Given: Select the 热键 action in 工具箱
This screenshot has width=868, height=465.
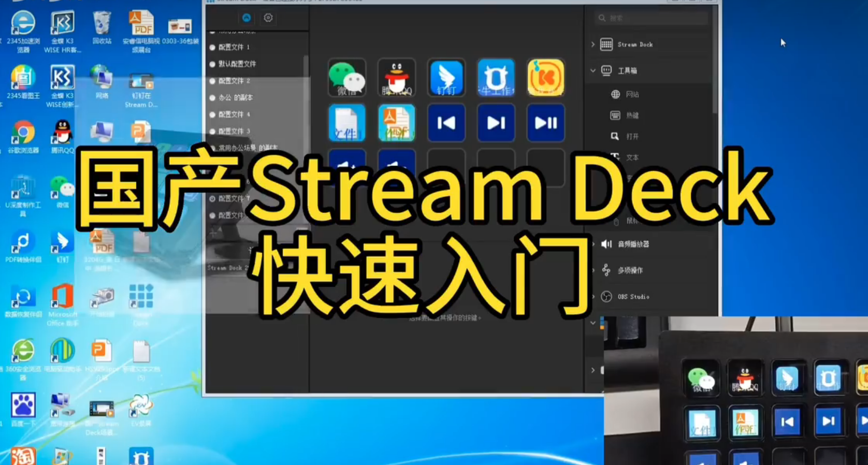Looking at the screenshot, I should coord(626,115).
